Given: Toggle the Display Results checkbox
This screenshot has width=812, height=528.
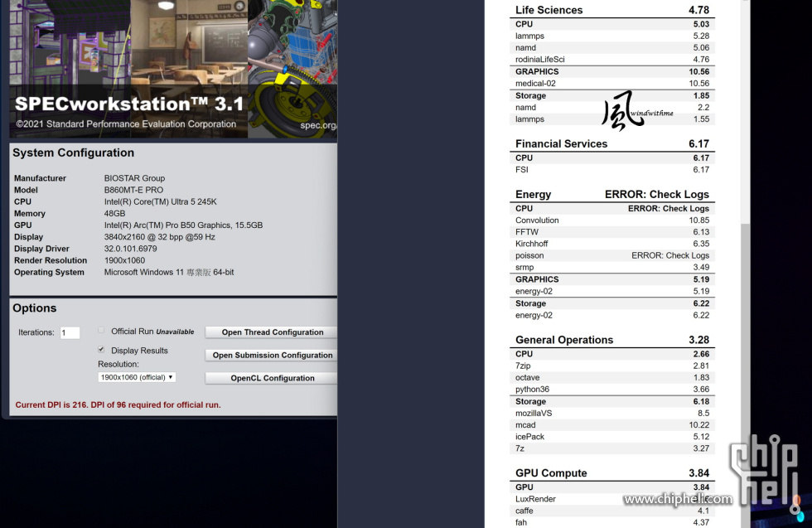Looking at the screenshot, I should tap(101, 350).
